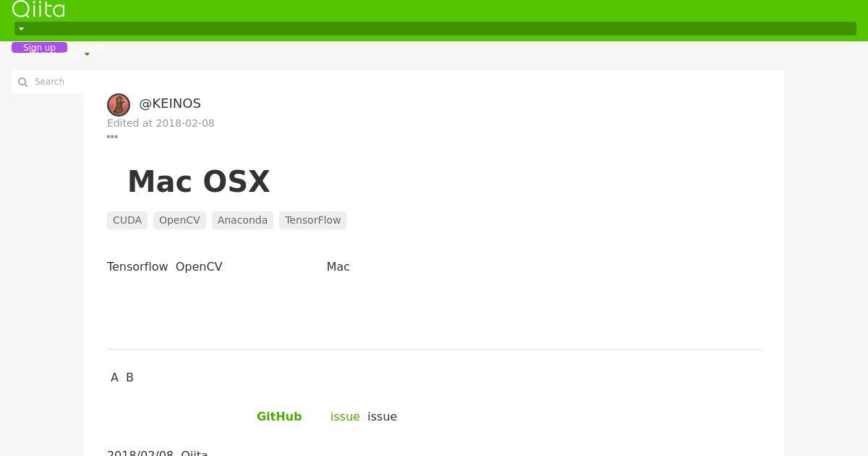Select the Anaconda tag
The image size is (868, 456).
click(242, 220)
